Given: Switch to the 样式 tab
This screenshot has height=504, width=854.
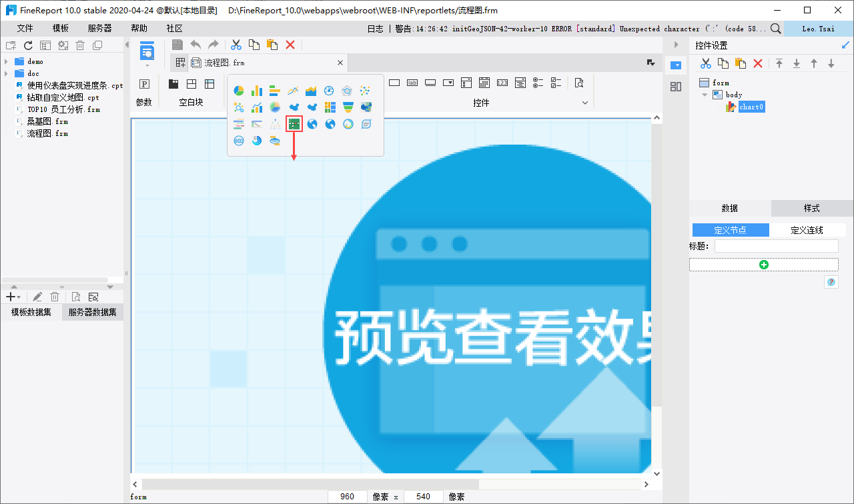Looking at the screenshot, I should (812, 208).
